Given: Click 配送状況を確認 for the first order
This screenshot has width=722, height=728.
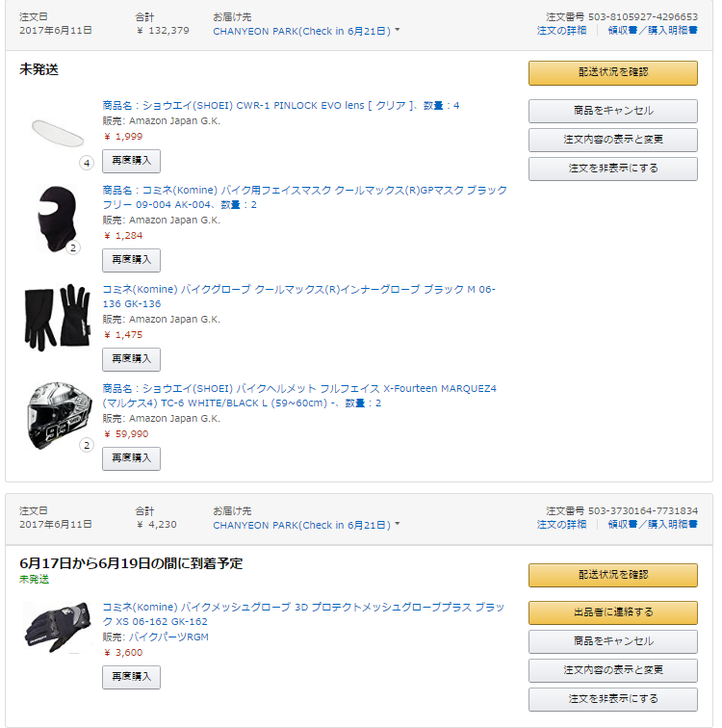Looking at the screenshot, I should (612, 73).
